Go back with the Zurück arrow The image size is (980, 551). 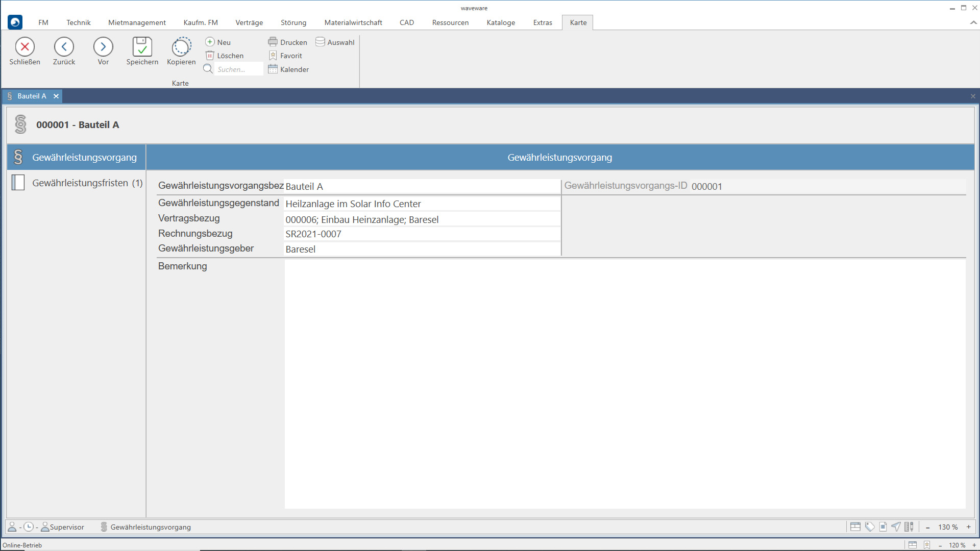64,47
